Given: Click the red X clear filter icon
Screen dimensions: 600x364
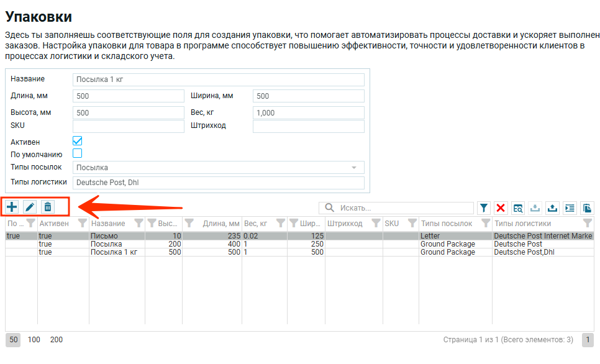Looking at the screenshot, I should [x=501, y=208].
